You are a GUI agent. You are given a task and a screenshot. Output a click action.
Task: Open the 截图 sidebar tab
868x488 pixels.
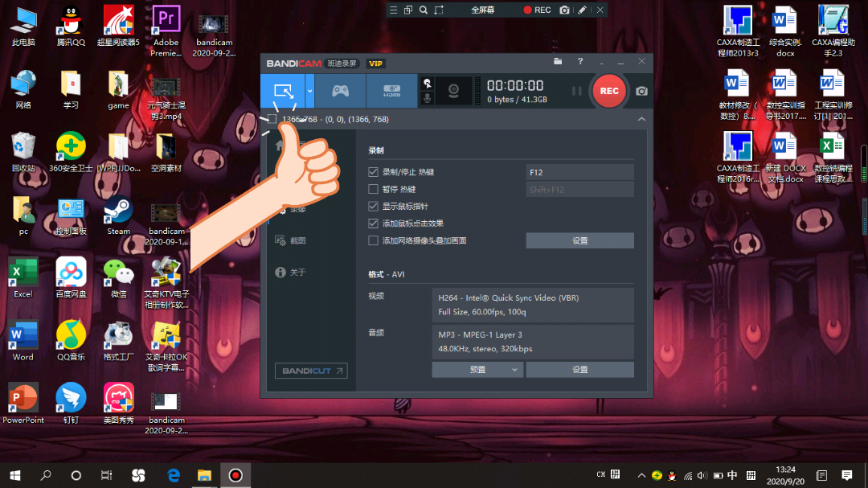pos(291,240)
